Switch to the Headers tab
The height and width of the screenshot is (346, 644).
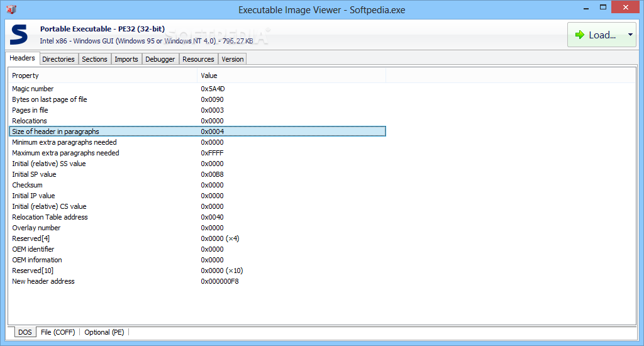pos(22,58)
